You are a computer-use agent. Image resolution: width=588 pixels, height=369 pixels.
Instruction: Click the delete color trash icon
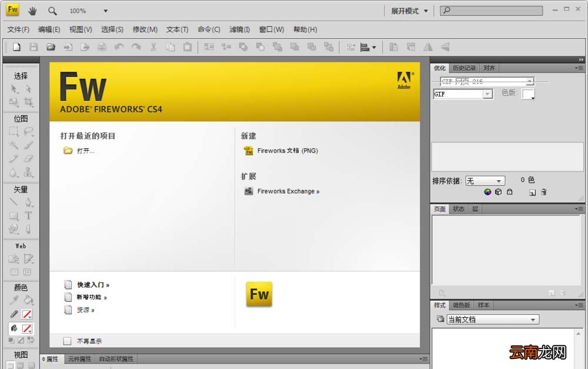[x=544, y=192]
